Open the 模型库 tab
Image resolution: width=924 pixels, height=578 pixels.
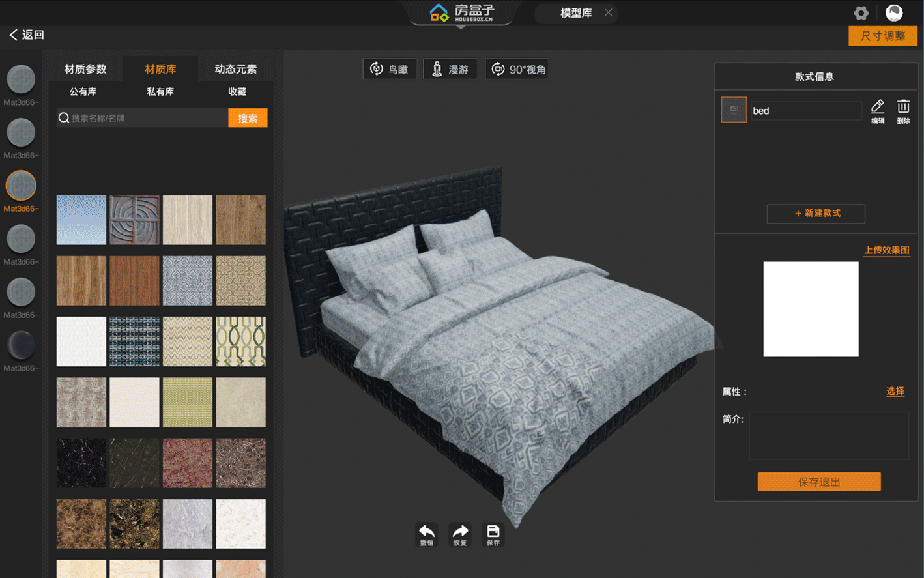tap(576, 12)
